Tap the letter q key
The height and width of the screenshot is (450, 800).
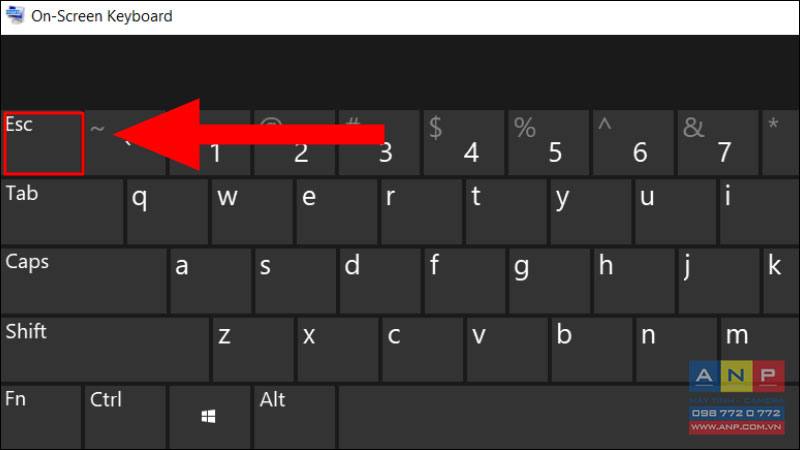(167, 212)
